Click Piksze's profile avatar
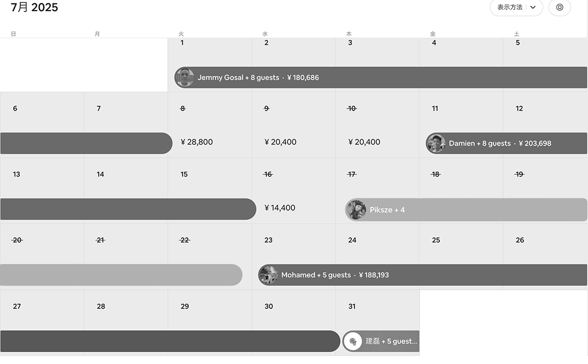 pyautogui.click(x=356, y=210)
